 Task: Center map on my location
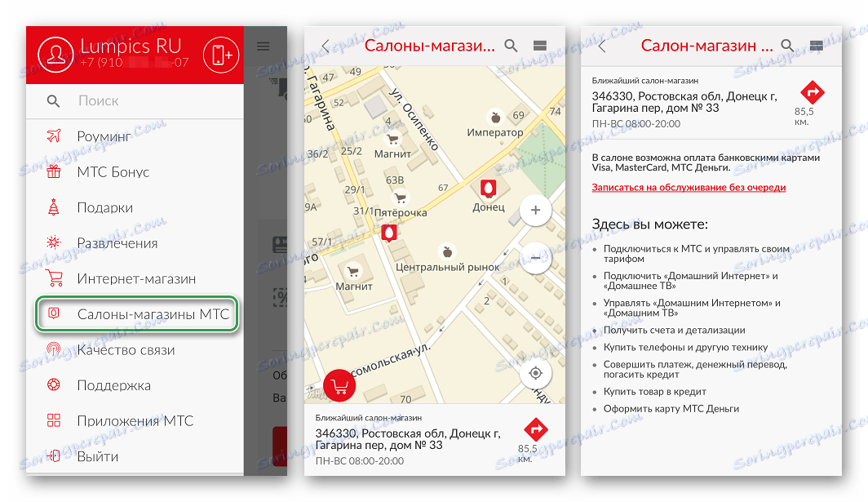[535, 373]
